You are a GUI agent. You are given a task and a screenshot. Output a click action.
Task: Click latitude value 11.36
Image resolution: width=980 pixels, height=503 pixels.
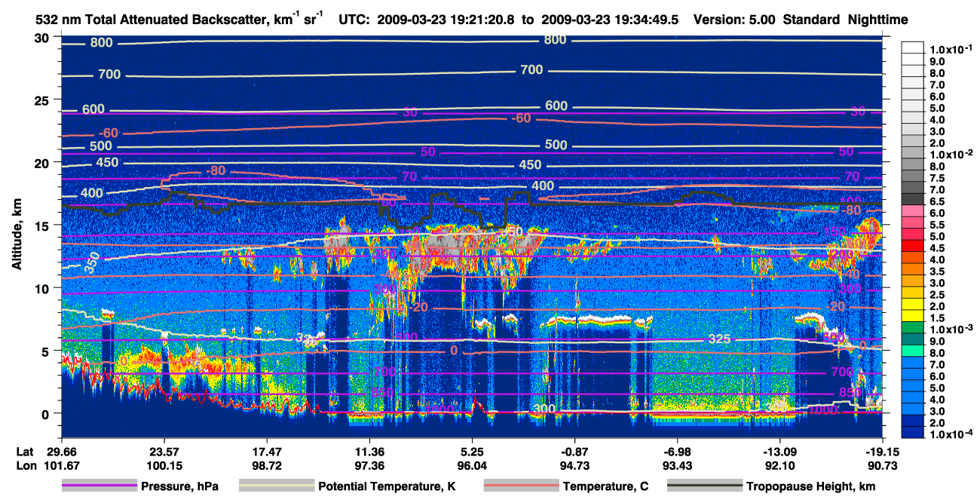coord(369,452)
